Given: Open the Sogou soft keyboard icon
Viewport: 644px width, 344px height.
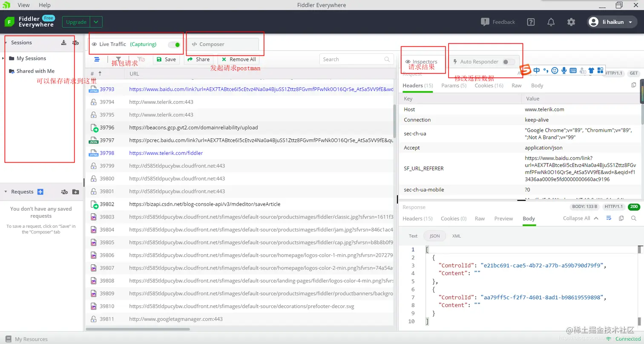Looking at the screenshot, I should pyautogui.click(x=573, y=70).
